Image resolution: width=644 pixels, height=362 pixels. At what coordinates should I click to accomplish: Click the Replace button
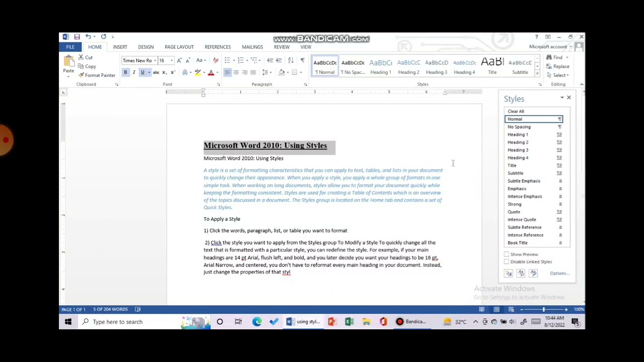click(558, 66)
